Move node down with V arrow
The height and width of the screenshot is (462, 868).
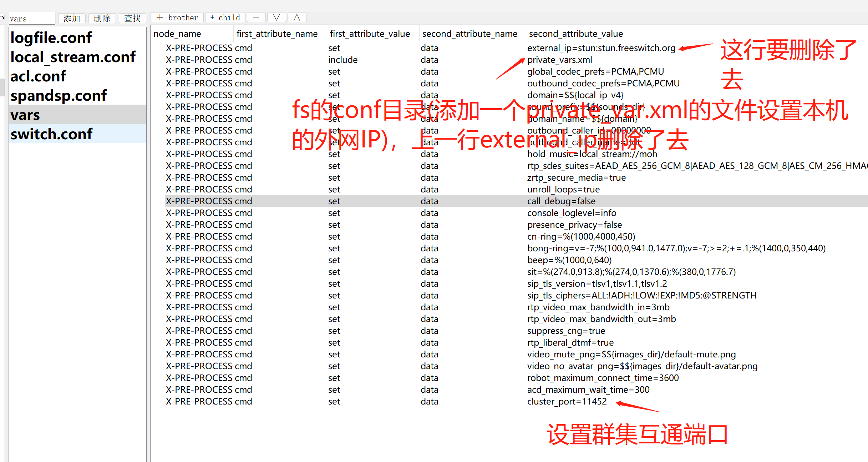(x=276, y=17)
